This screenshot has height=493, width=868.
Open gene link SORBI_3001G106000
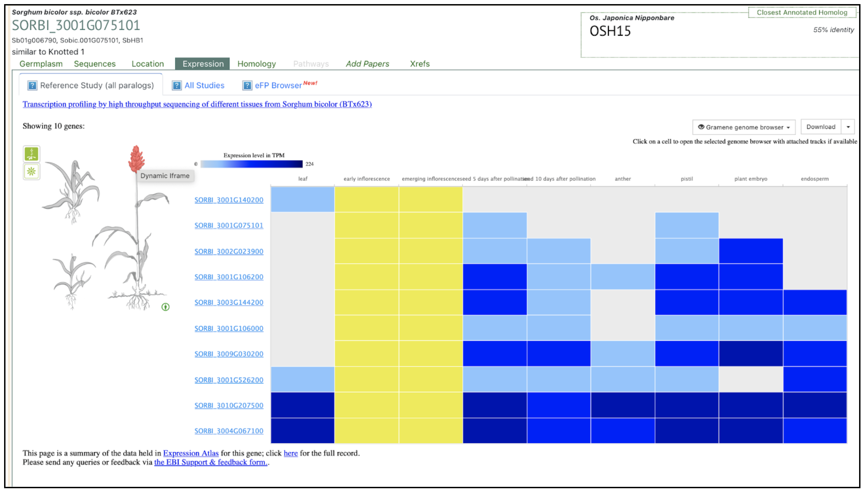tap(229, 329)
